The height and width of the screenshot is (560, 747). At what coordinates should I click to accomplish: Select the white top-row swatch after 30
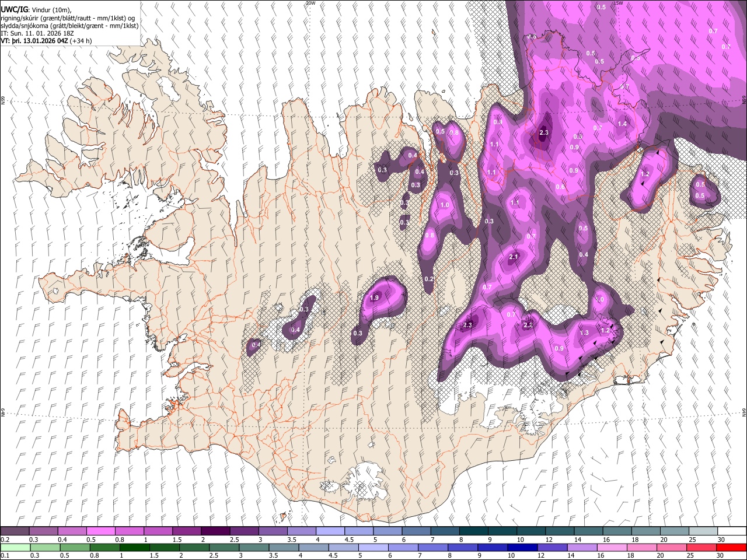click(732, 531)
